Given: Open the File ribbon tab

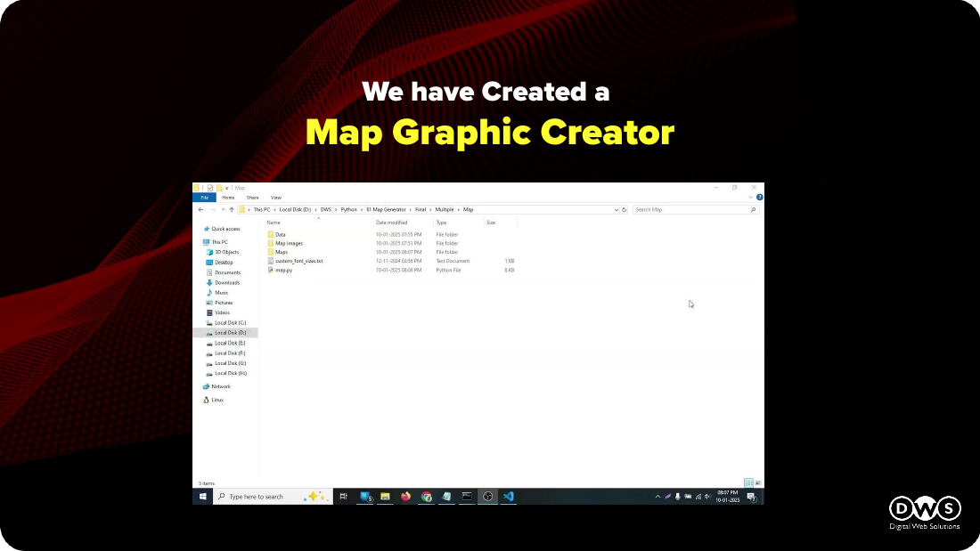Looking at the screenshot, I should tap(204, 198).
